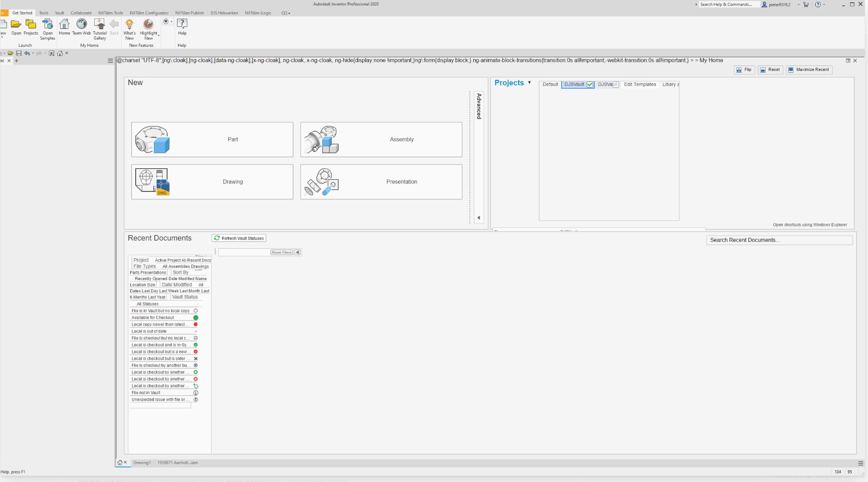Viewport: 868px width, 482px height.
Task: Create a new Assembly
Action: coord(381,139)
